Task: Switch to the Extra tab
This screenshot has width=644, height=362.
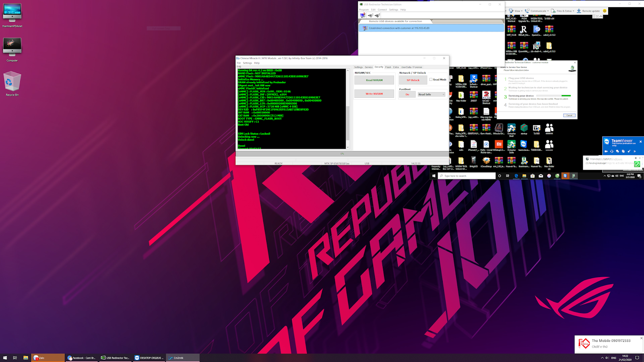Action: [x=396, y=67]
